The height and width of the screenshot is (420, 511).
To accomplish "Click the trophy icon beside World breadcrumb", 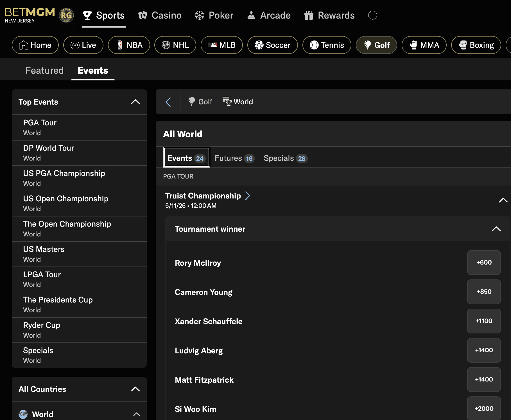I will [227, 101].
